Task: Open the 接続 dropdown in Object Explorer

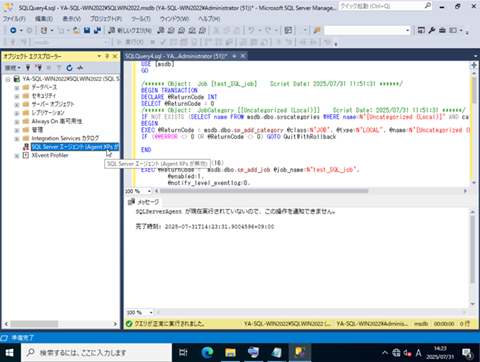Action: 12,68
